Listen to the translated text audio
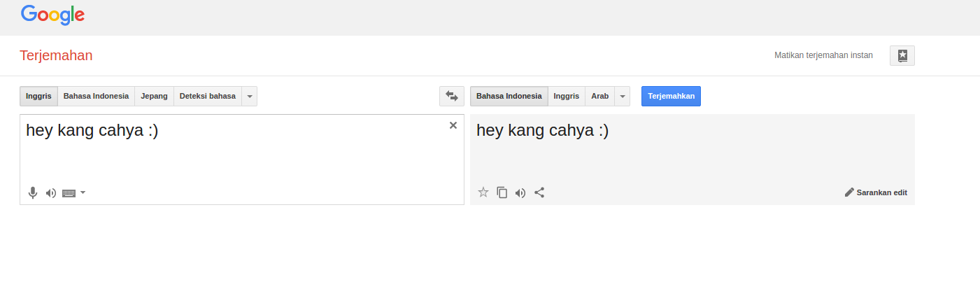 pyautogui.click(x=520, y=192)
